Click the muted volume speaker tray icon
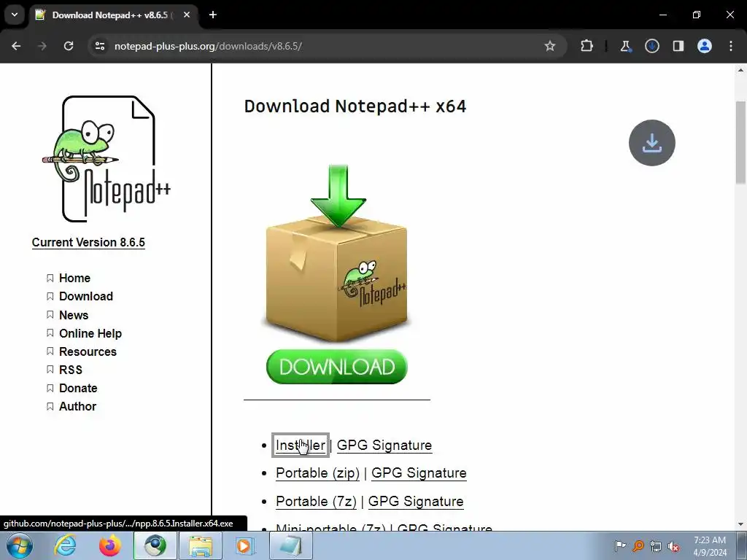The width and height of the screenshot is (747, 560). click(673, 545)
